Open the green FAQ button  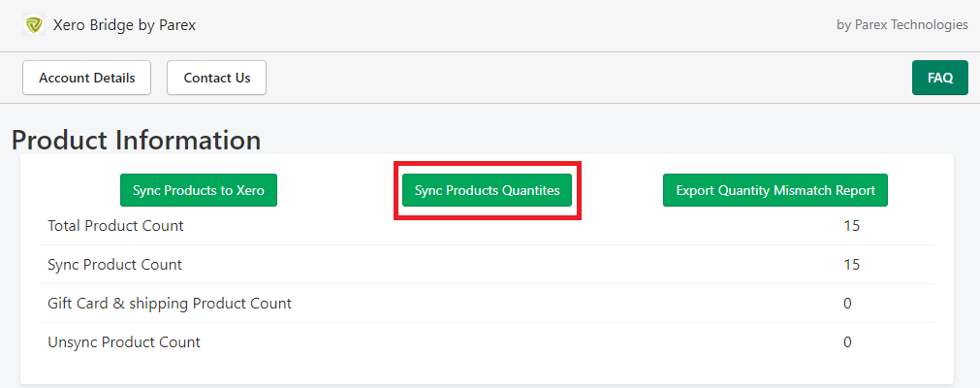click(940, 78)
